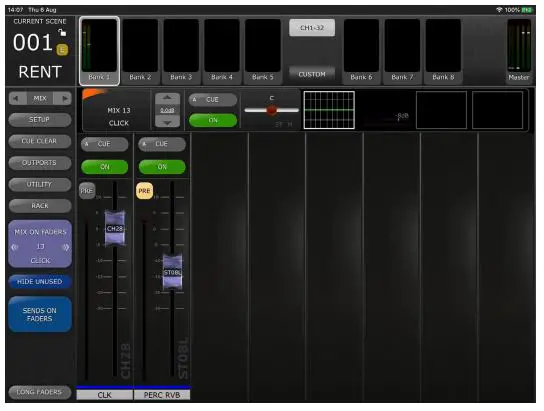Open the Master meters tab
The width and height of the screenshot is (544, 411).
(519, 51)
